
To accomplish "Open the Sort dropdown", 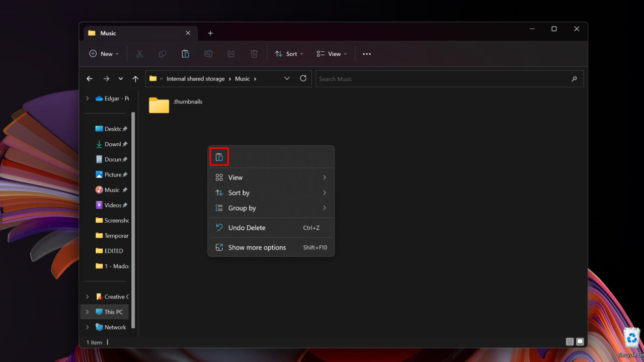I will coord(289,54).
